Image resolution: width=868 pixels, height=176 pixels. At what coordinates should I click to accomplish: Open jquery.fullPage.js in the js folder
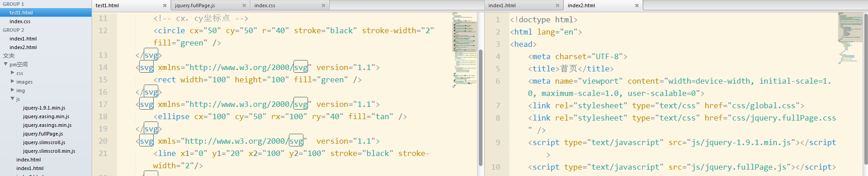click(43, 134)
